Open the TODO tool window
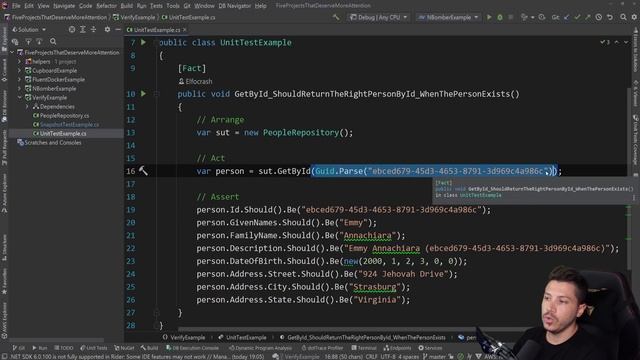 click(x=64, y=348)
